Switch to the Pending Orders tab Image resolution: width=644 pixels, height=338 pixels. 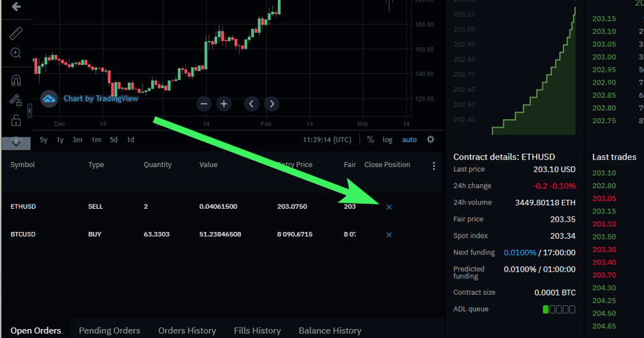coord(110,330)
